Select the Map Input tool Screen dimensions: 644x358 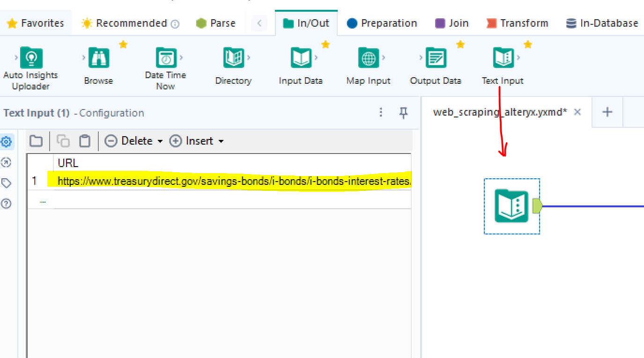pos(368,58)
